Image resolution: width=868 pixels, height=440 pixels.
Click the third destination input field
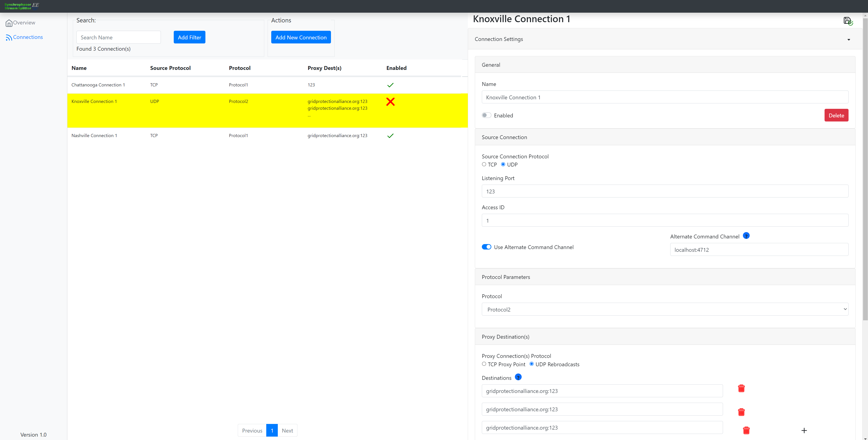602,427
